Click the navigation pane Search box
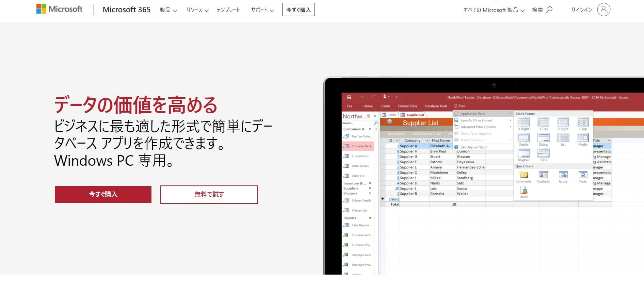 tap(358, 123)
